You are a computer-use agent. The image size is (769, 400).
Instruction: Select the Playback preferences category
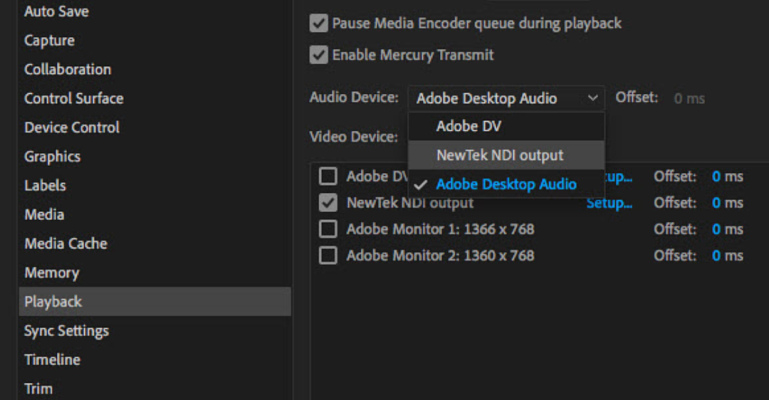pos(155,301)
